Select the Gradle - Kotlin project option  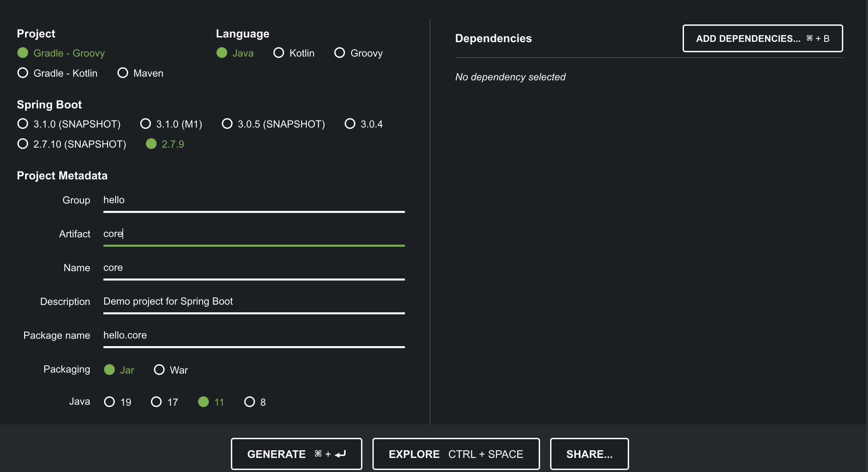pos(23,73)
